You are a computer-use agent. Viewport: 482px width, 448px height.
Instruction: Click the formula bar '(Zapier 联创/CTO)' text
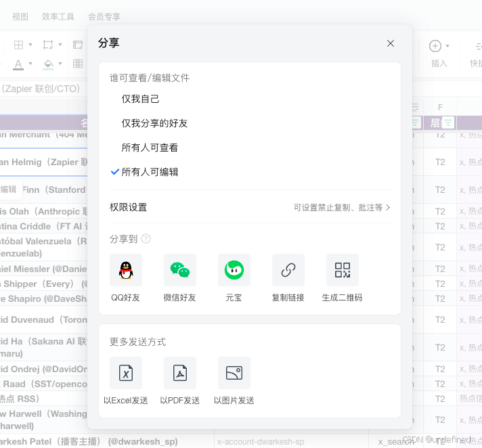(x=41, y=89)
